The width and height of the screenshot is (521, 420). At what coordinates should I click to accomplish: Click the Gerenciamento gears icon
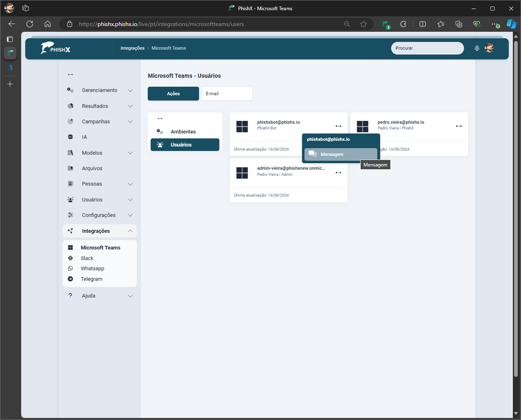70,90
